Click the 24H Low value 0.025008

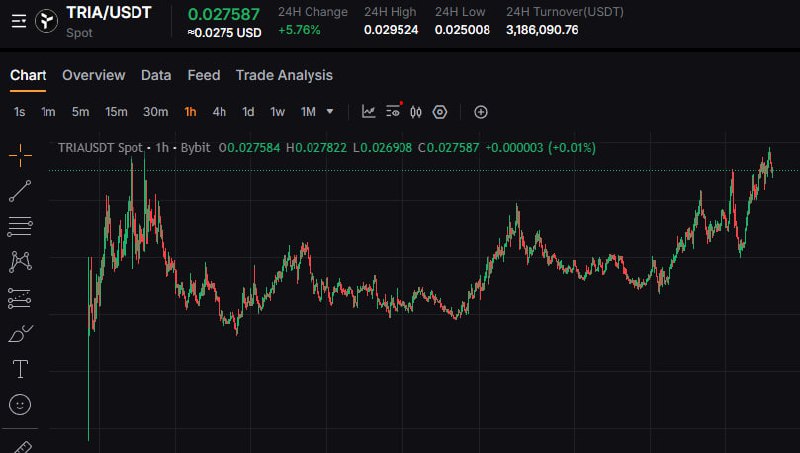pos(462,30)
